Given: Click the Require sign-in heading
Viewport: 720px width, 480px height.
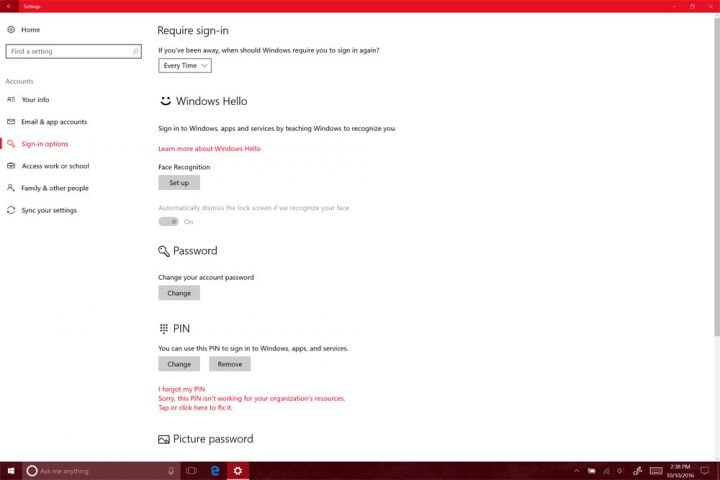Looking at the screenshot, I should pyautogui.click(x=193, y=30).
